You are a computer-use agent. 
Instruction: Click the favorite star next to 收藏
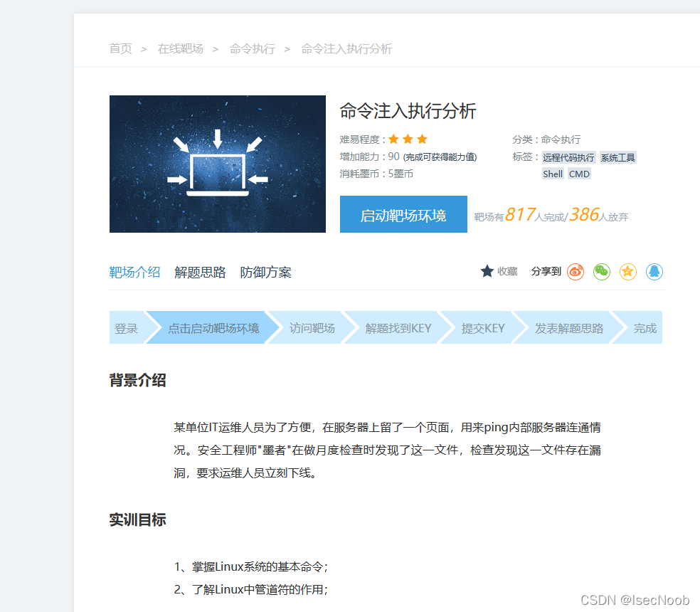pos(487,271)
